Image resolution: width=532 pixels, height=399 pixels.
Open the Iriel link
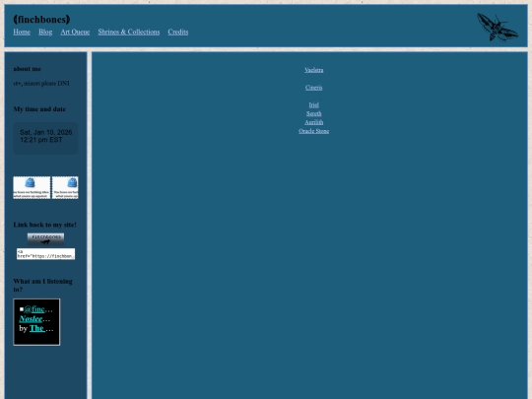[x=314, y=104]
